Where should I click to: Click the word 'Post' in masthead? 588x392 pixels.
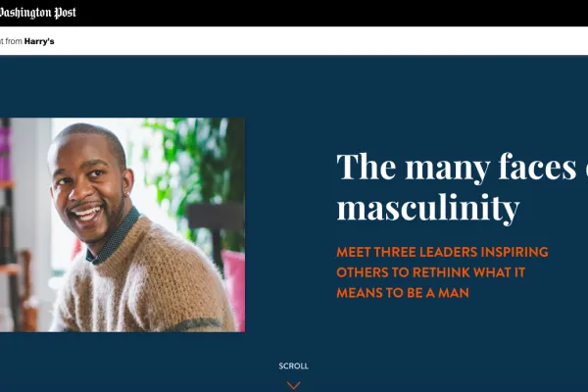(66, 13)
